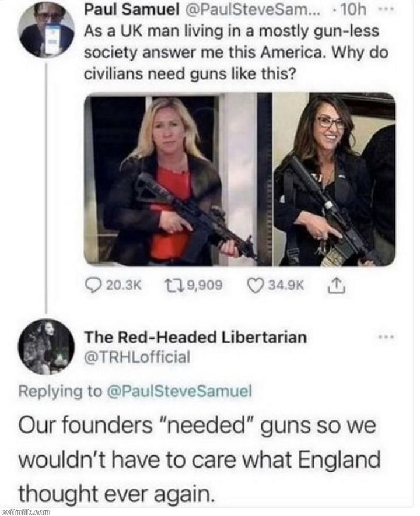Click the @TRHLofficial handle
This screenshot has width=420, height=516.
(137, 357)
